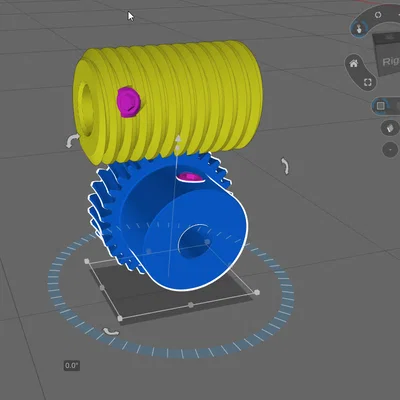This screenshot has height=400, width=400.
Task: Click the white lift cone arrow above the gear
Action: pos(178,139)
